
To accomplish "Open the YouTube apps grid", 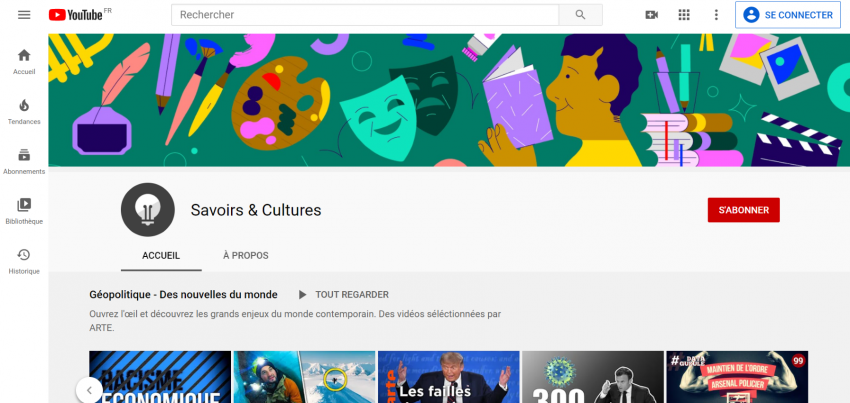I will pos(684,15).
